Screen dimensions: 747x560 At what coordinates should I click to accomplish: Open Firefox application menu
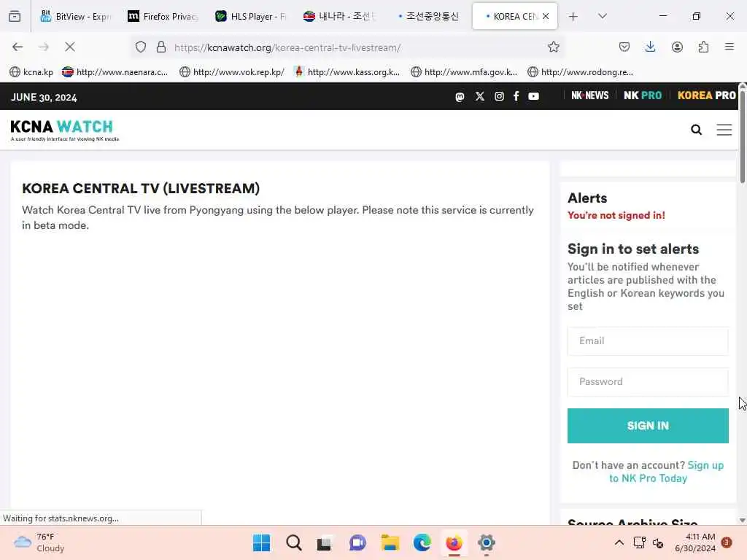(x=729, y=47)
